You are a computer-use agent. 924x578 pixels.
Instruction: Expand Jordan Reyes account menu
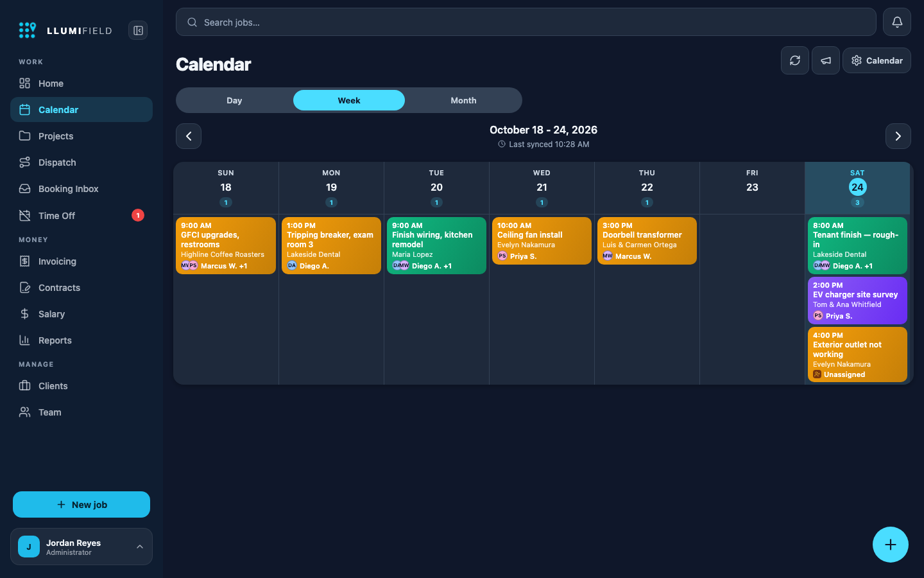click(81, 547)
